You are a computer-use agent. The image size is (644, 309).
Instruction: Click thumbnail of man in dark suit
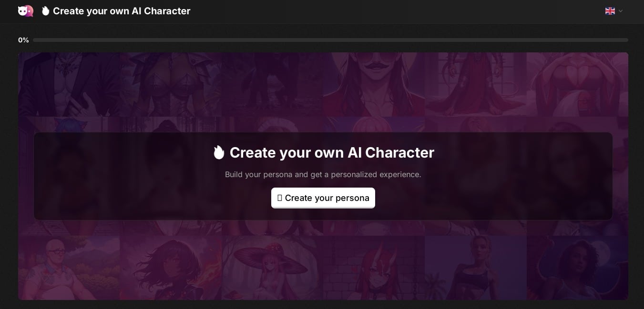[x=69, y=84]
